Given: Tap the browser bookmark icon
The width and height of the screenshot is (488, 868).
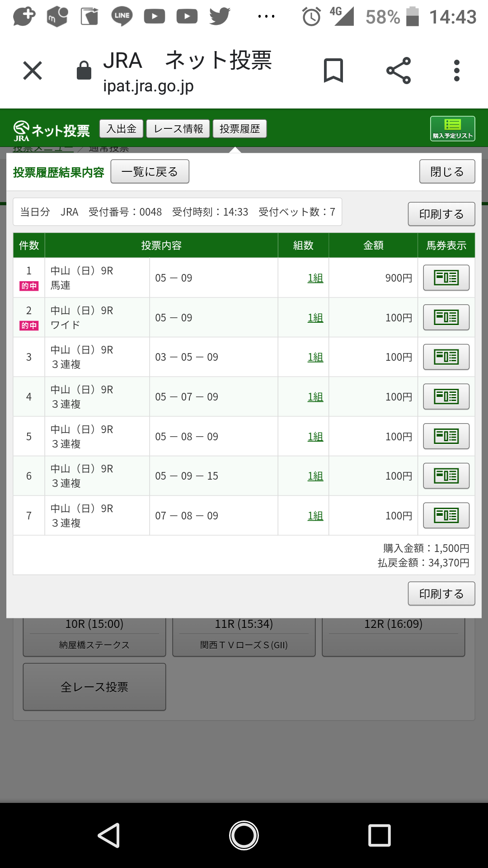Looking at the screenshot, I should click(333, 71).
